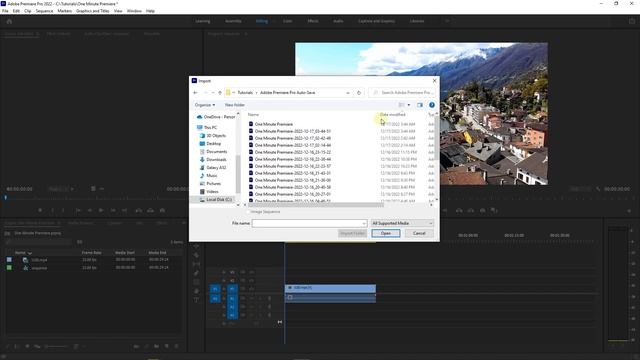Open the Home screen icon in Premiere

click(x=9, y=21)
